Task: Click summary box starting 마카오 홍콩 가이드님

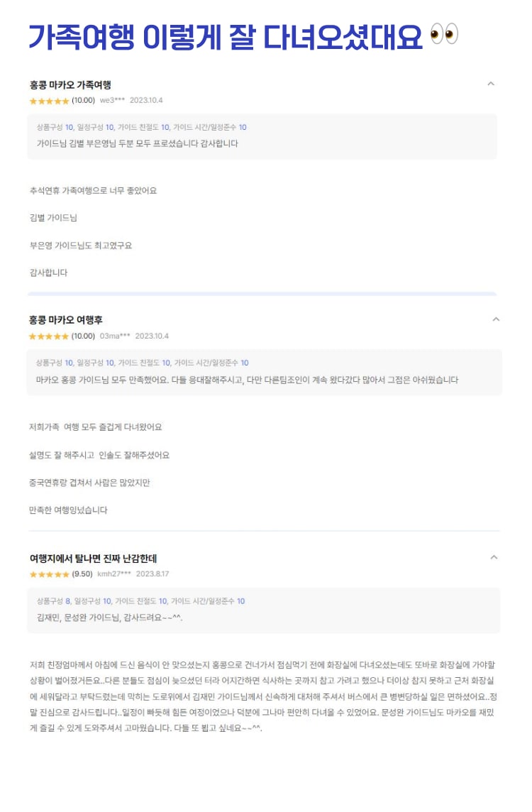Action: click(265, 373)
